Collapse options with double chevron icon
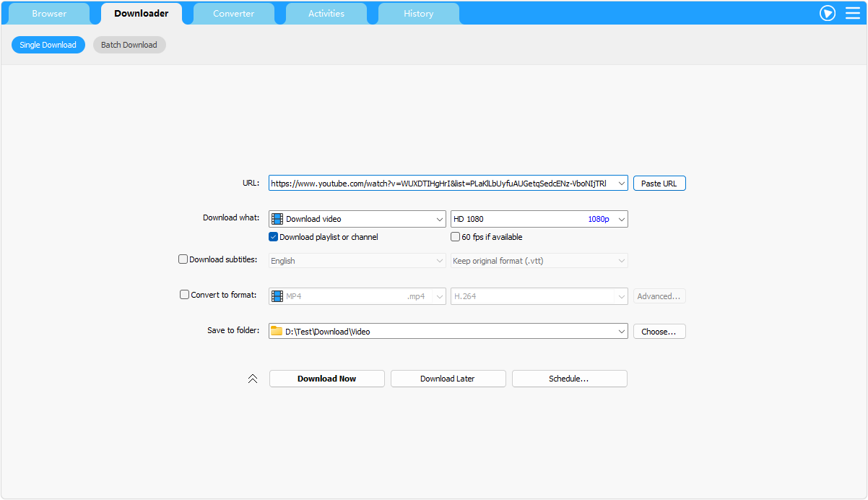This screenshot has height=500, width=868. tap(253, 379)
